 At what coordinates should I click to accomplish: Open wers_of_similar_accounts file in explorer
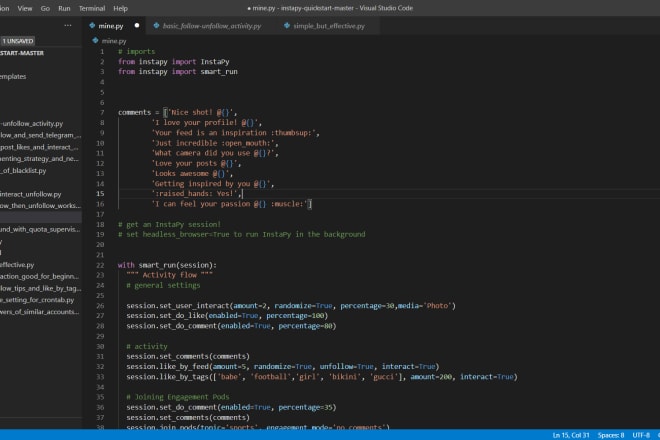[40, 312]
